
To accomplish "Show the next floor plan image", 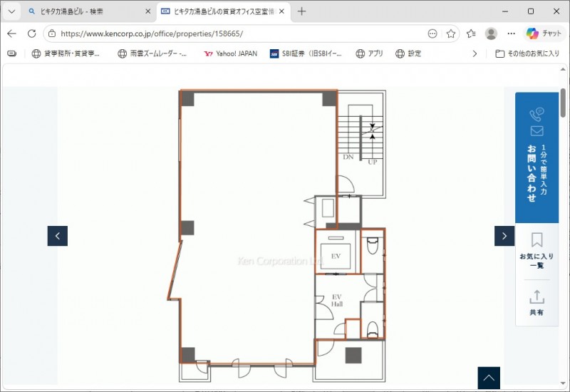I will point(504,236).
